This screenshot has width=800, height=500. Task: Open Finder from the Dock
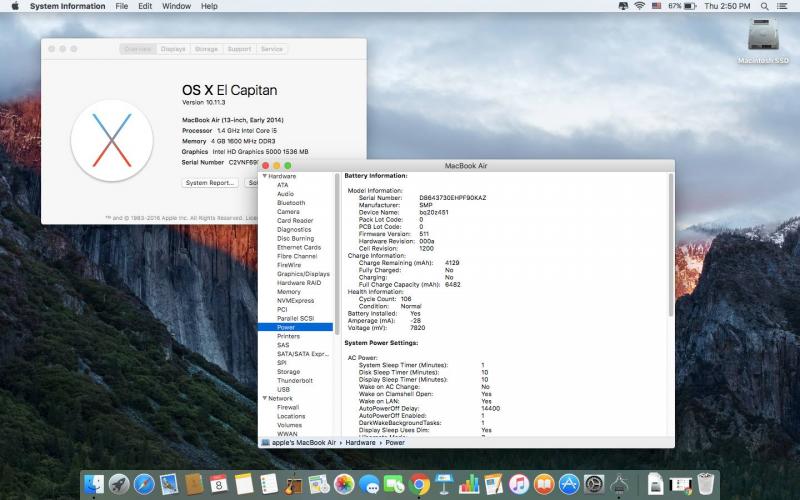(x=94, y=484)
